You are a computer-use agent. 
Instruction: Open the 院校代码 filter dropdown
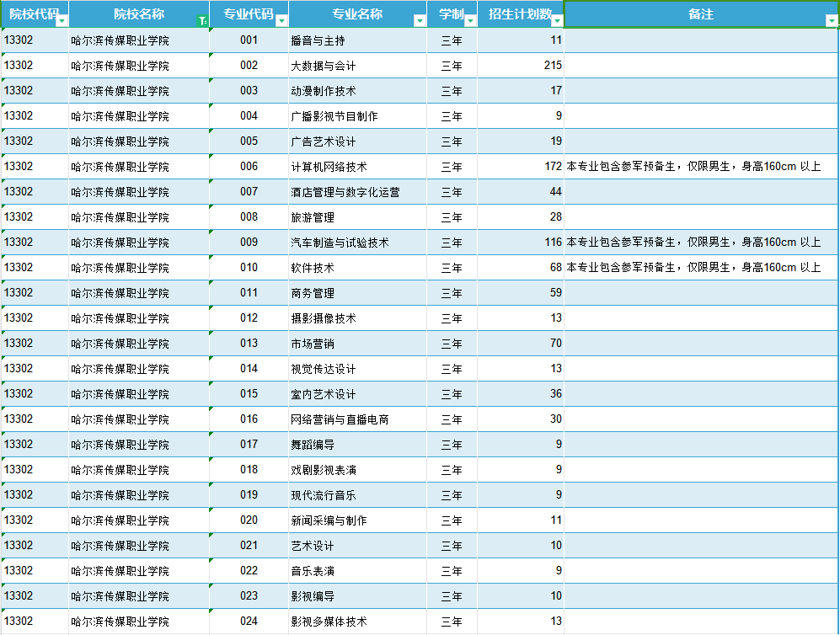[61, 19]
